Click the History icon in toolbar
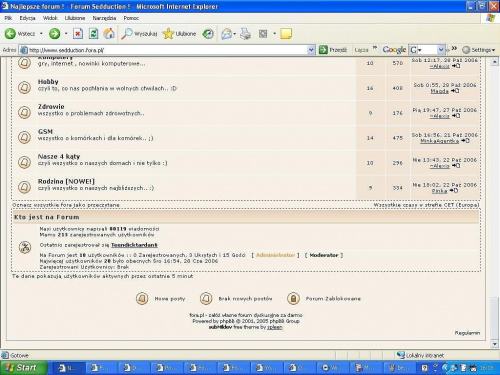500x375 pixels. 208,34
